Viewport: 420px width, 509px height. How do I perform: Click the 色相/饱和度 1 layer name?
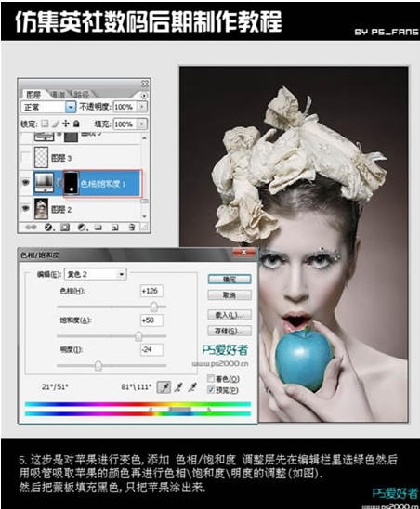103,184
